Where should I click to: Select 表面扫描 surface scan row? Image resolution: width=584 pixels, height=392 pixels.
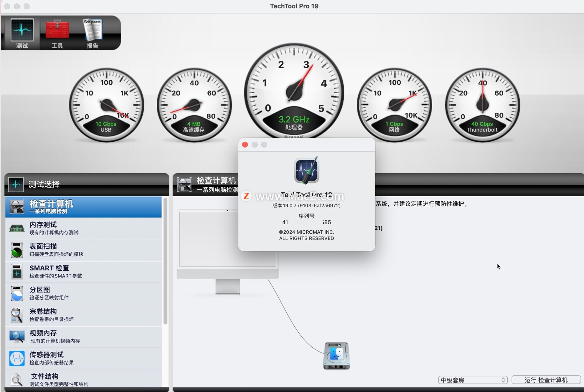(83, 250)
